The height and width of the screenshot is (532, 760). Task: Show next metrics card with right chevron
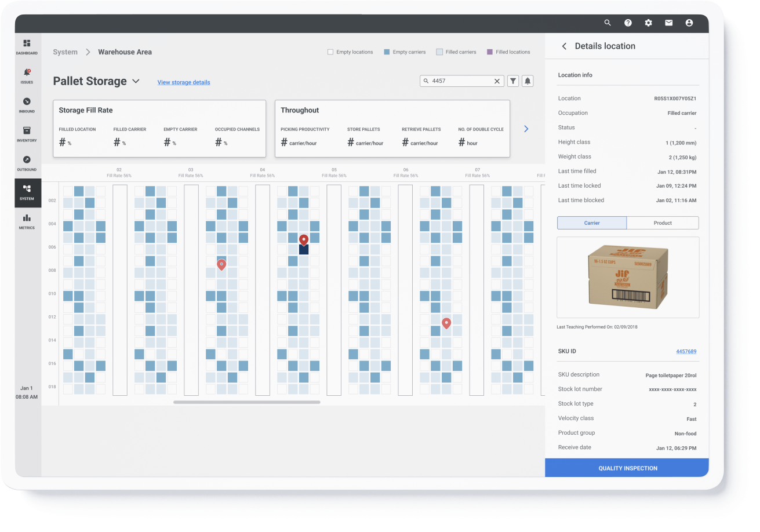(526, 129)
